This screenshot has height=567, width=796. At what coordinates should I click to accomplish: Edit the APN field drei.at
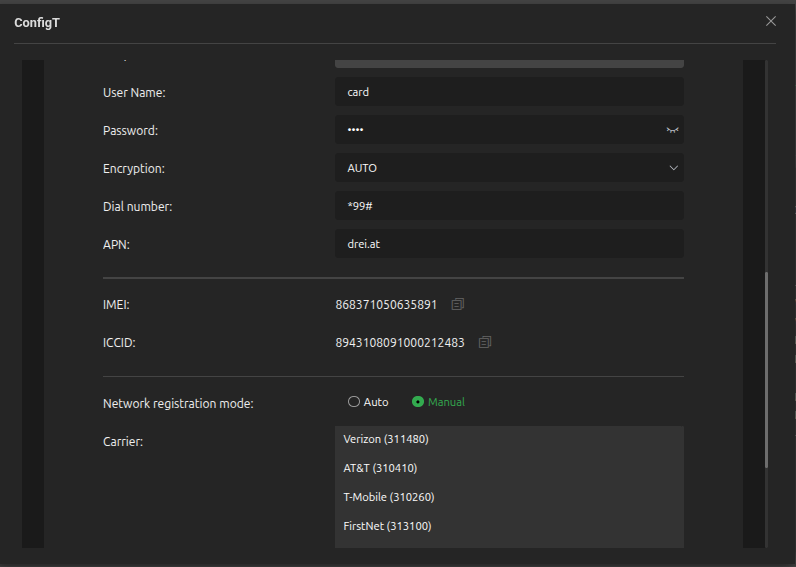point(509,244)
